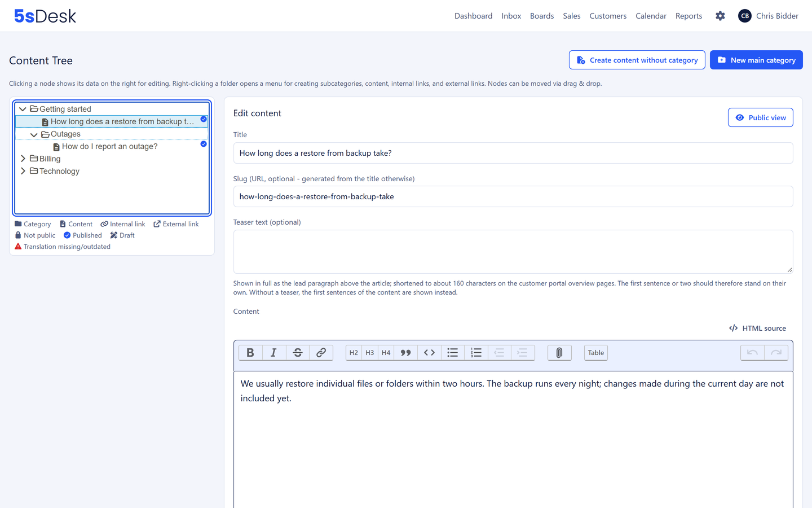
Task: Insert a code block
Action: (429, 353)
